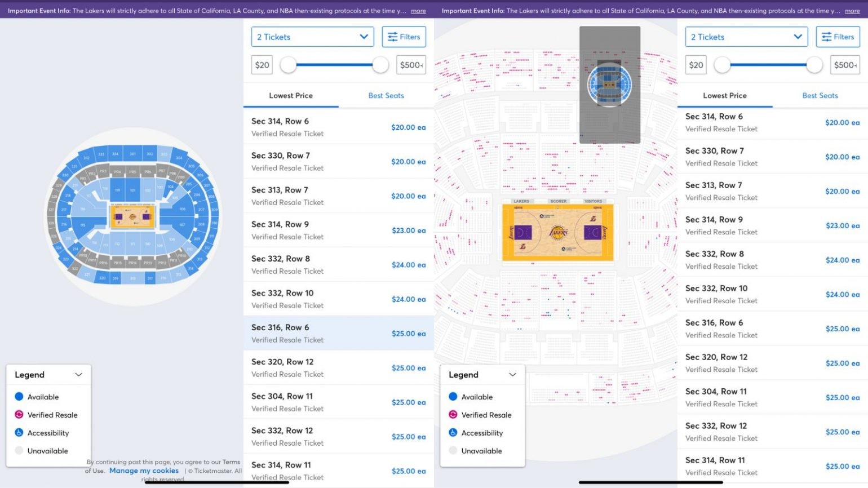
Task: Click the Accessibility icon in the left legend
Action: click(19, 433)
